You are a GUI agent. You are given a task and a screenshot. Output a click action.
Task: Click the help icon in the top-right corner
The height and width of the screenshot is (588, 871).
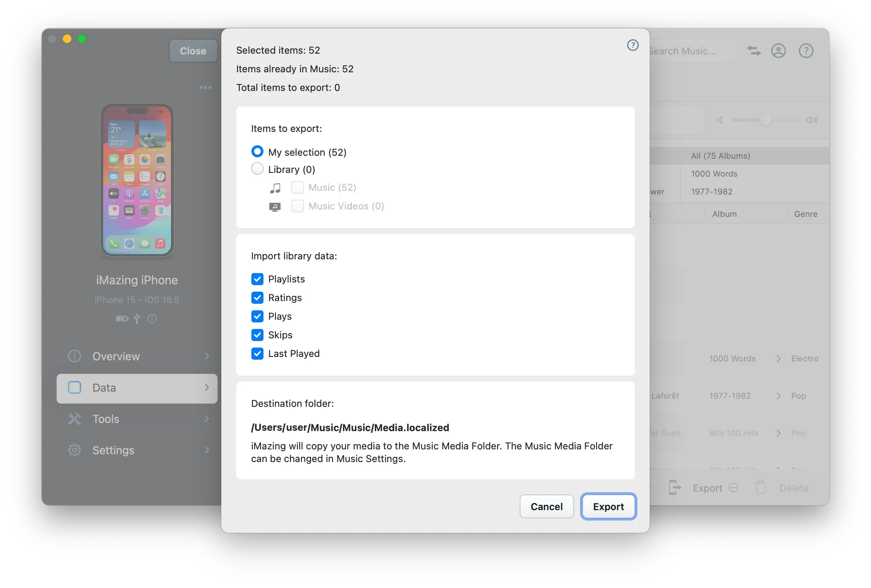(806, 51)
